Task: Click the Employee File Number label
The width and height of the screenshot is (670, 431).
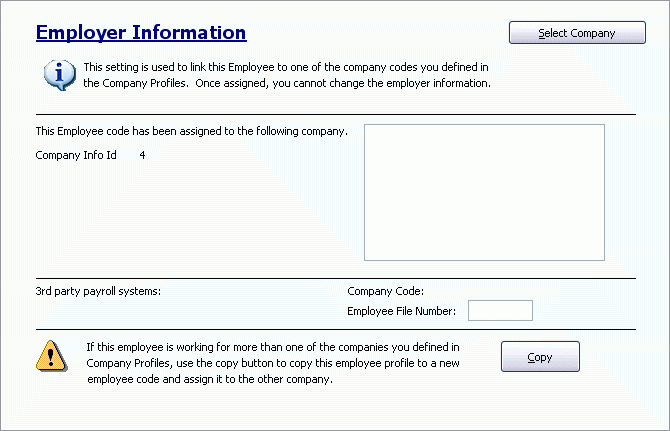Action: click(402, 311)
